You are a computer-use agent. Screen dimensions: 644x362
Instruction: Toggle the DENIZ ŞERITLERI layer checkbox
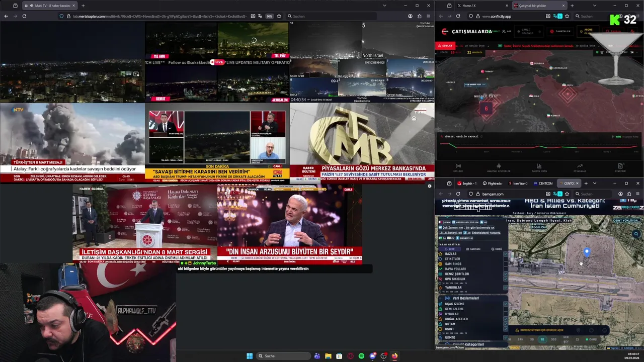tap(505, 274)
